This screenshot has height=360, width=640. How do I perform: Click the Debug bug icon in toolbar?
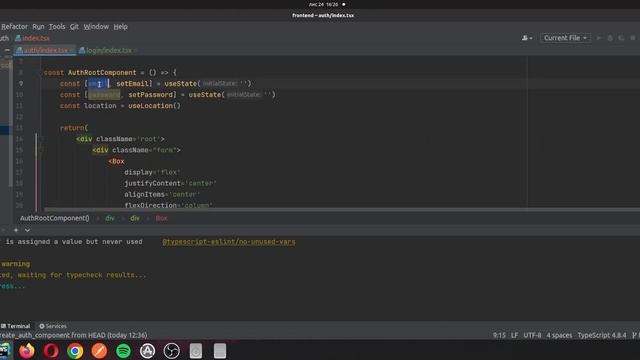click(x=610, y=38)
